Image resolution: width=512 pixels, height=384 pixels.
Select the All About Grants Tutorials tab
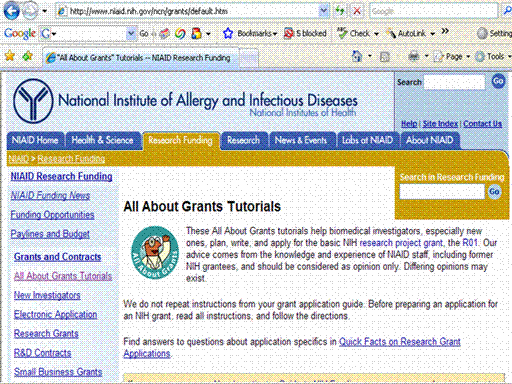(140, 58)
